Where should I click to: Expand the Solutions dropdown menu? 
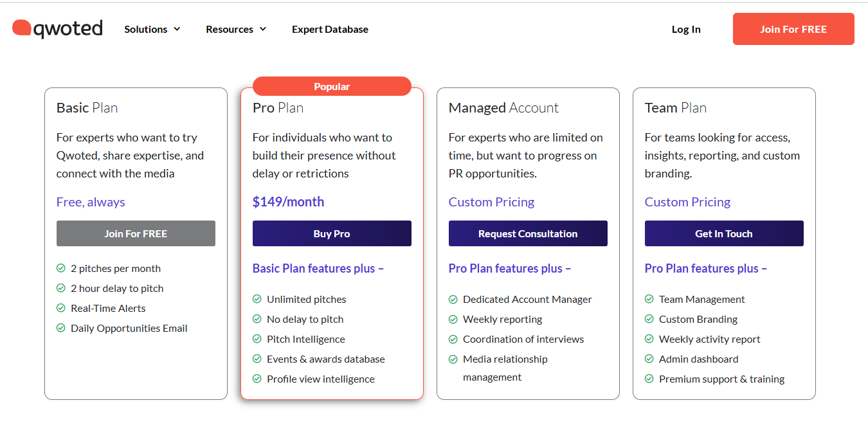pyautogui.click(x=152, y=29)
